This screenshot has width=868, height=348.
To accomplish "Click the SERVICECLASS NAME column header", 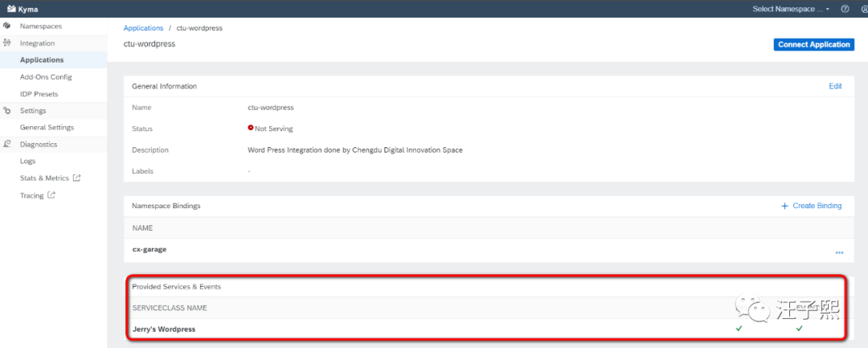I will point(170,308).
